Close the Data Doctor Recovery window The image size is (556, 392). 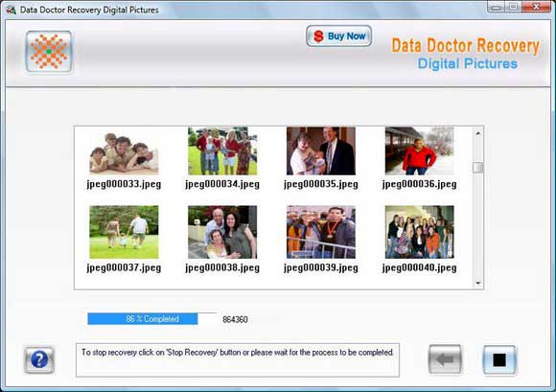(536, 7)
